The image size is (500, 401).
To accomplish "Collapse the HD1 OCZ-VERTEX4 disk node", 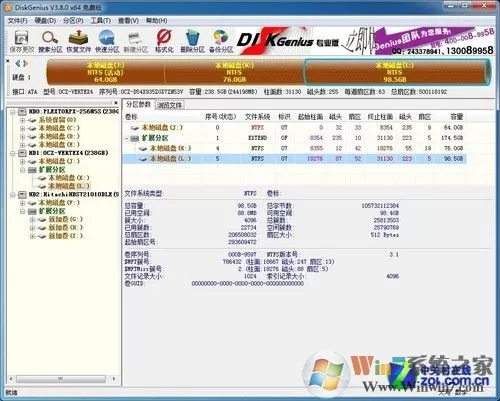I will [13, 153].
